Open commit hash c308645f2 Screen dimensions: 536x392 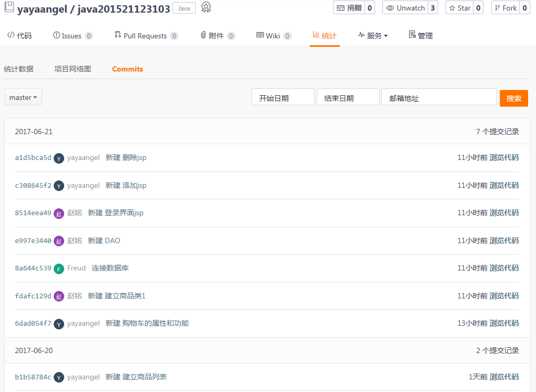pos(33,185)
